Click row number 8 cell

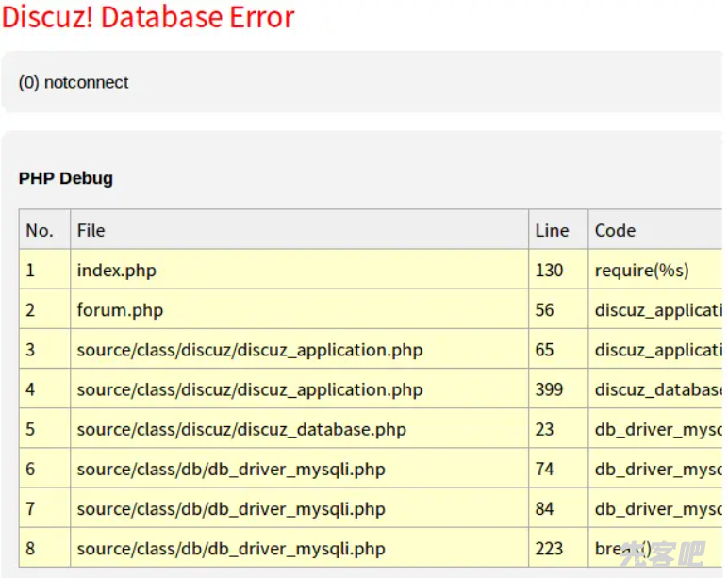pyautogui.click(x=31, y=548)
